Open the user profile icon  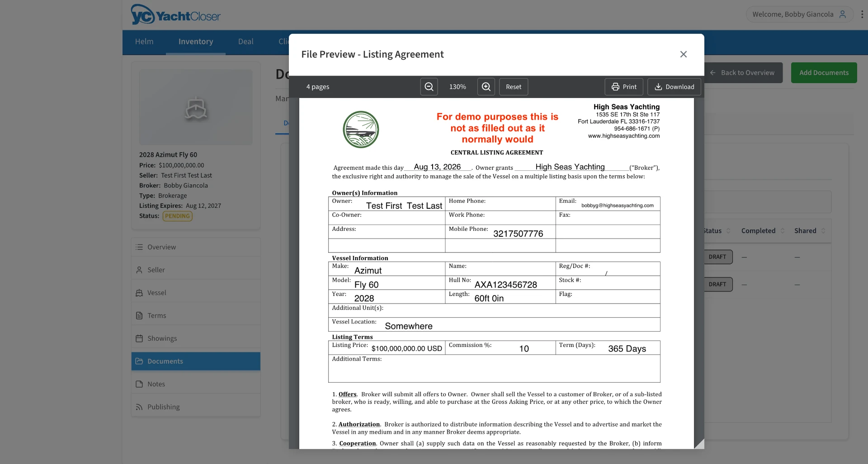tap(843, 14)
